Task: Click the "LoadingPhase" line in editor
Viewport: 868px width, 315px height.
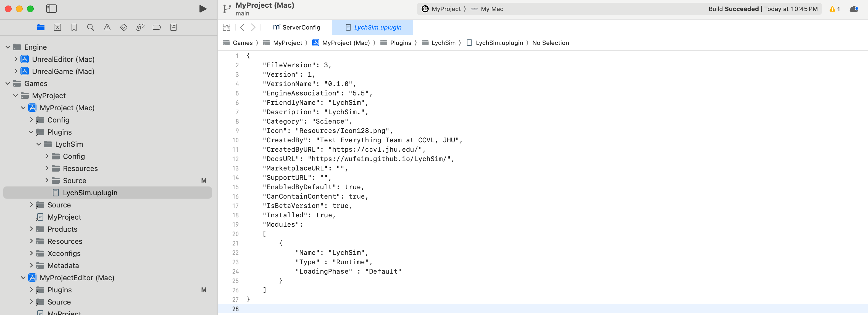Action: 348,271
